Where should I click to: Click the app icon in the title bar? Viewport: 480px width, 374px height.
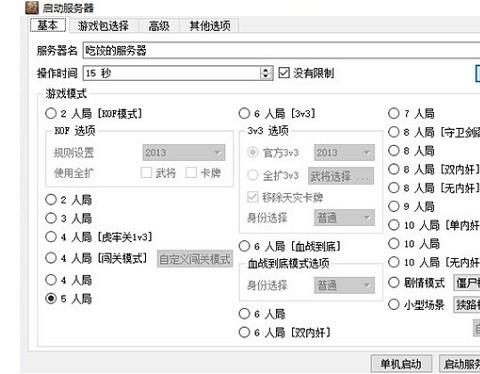click(32, 8)
